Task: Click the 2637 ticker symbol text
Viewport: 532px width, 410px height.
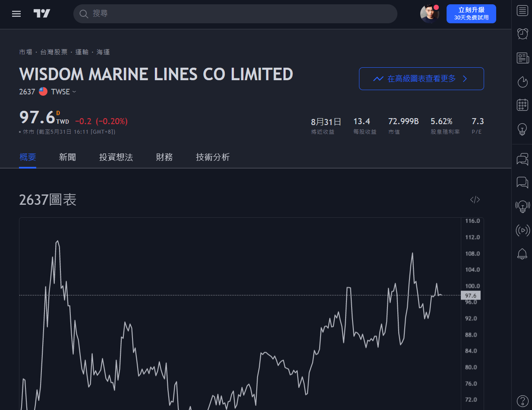Action: 27,91
